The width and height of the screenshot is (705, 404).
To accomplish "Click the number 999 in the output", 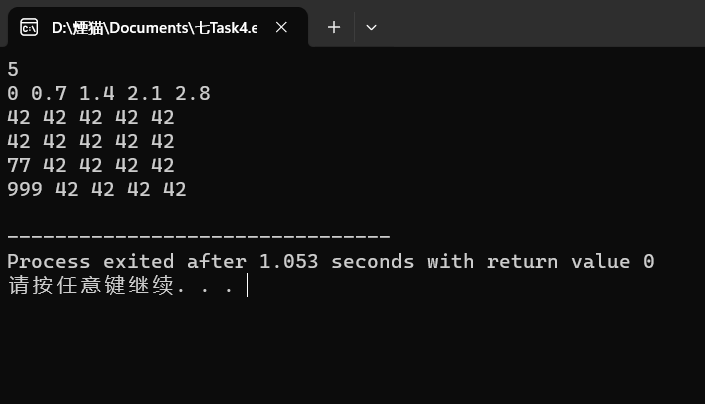I will [25, 189].
